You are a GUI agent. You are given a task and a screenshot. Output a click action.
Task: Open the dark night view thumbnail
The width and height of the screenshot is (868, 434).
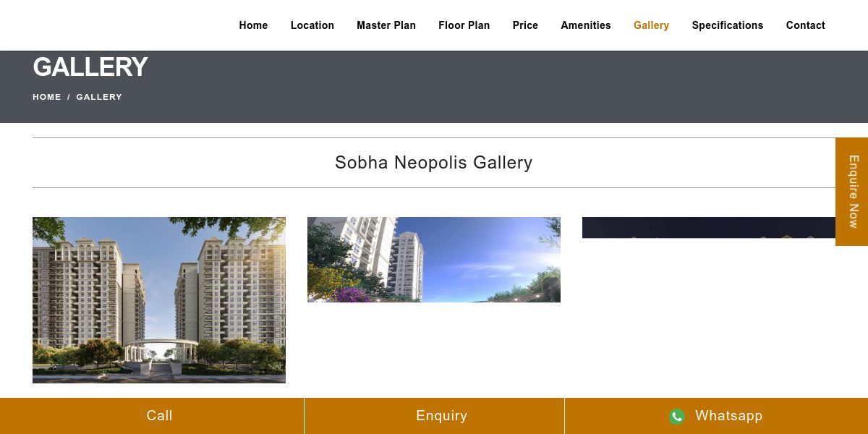(709, 227)
